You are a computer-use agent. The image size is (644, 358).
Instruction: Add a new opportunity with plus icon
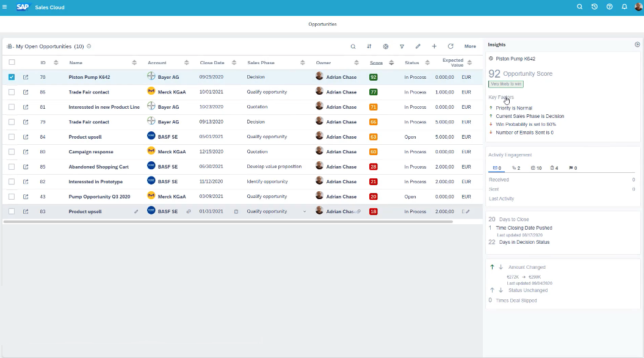tap(434, 46)
